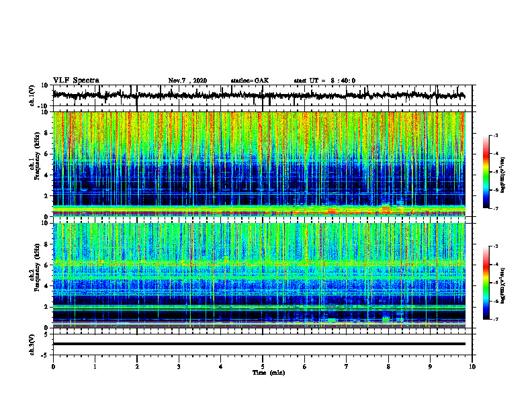
Task: Click time axis tick label '7'
Action: coord(347,367)
